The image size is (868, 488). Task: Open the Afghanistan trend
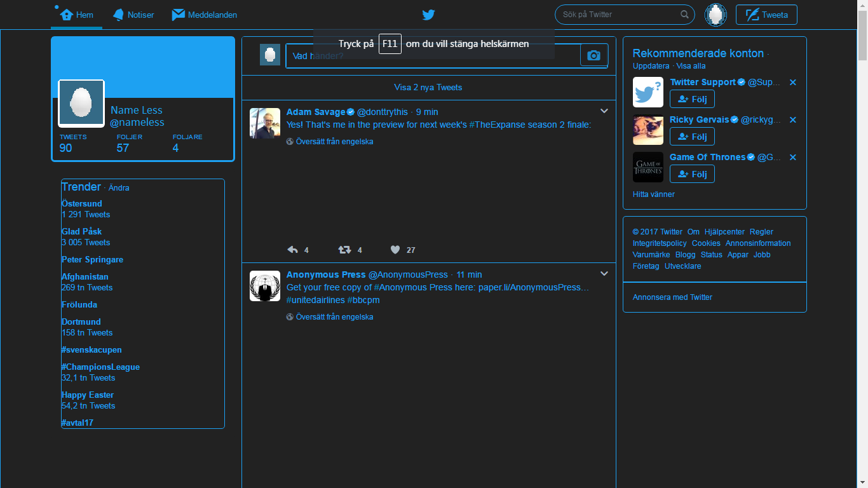[85, 277]
